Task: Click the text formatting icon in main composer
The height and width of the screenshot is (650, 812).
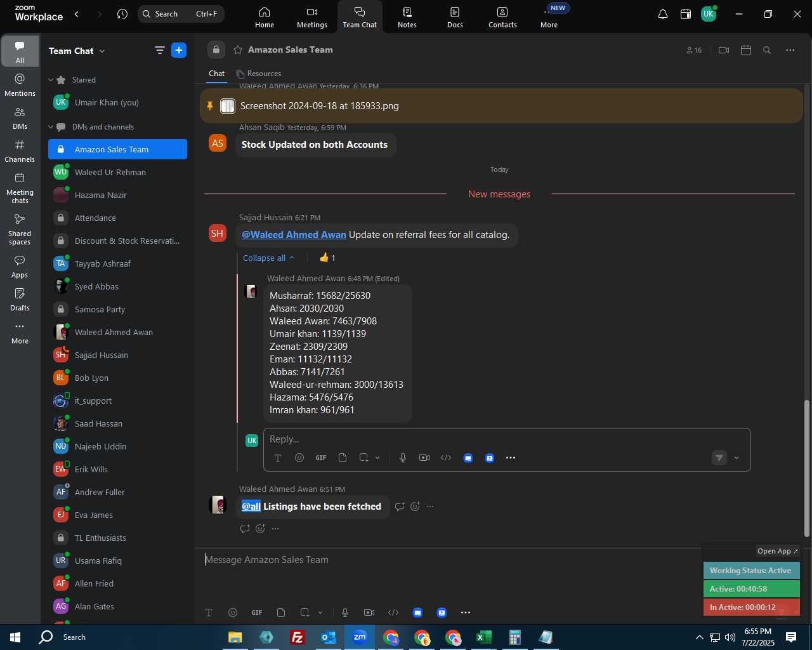Action: [x=209, y=613]
